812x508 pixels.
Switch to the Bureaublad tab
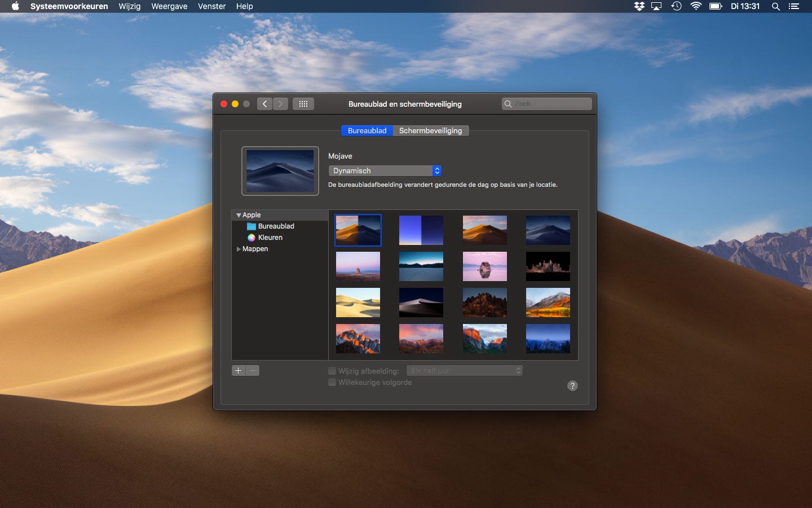pos(367,130)
